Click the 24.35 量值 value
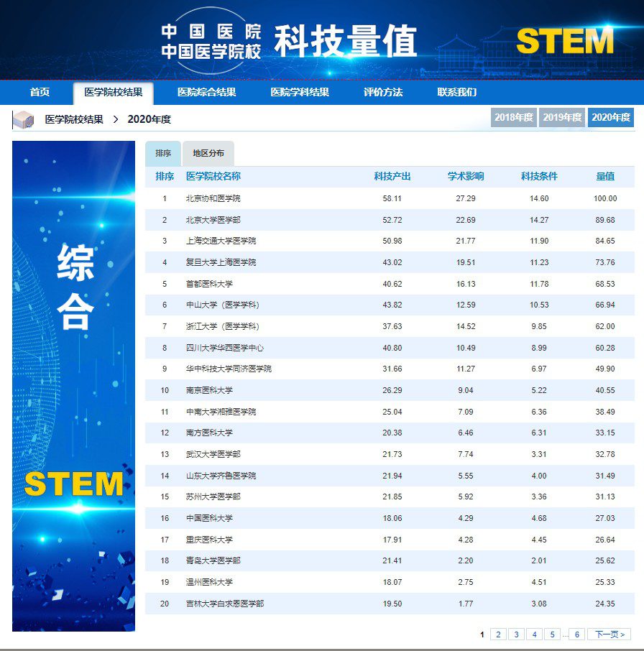The height and width of the screenshot is (651, 644). [x=605, y=604]
